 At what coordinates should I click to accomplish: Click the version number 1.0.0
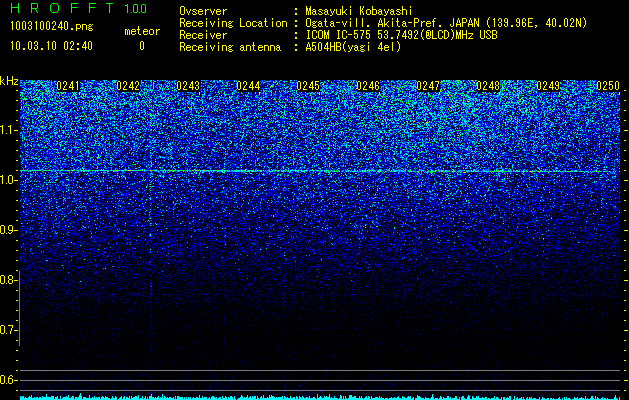[136, 8]
